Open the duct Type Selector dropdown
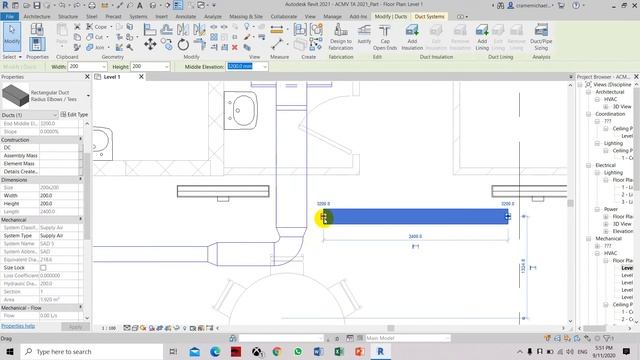The width and height of the screenshot is (640, 360). point(88,96)
